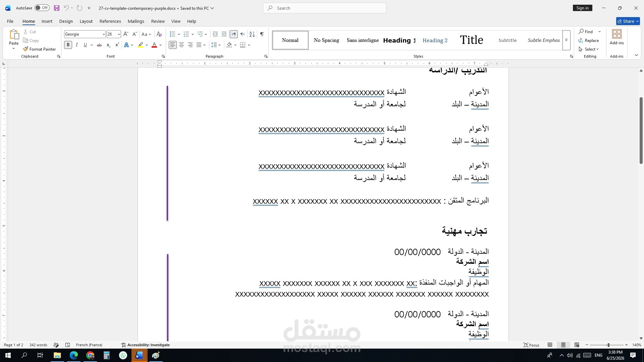Image resolution: width=644 pixels, height=362 pixels.
Task: Toggle Underline formatting
Action: point(85,45)
